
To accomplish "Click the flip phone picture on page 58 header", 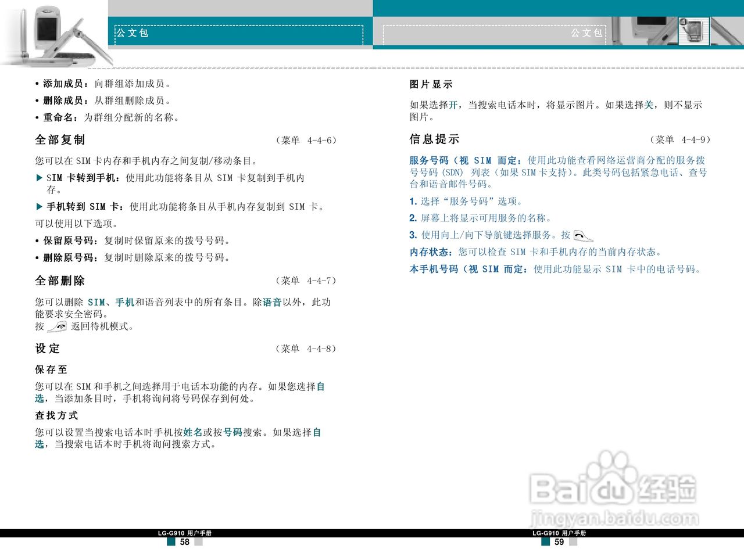I will coord(58,35).
